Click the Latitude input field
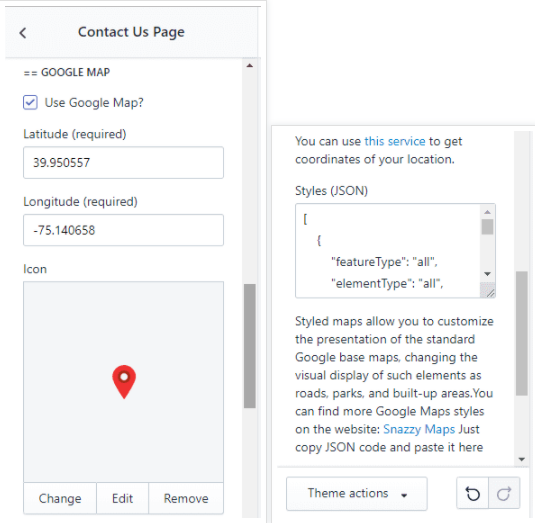The image size is (535, 523). tap(124, 163)
